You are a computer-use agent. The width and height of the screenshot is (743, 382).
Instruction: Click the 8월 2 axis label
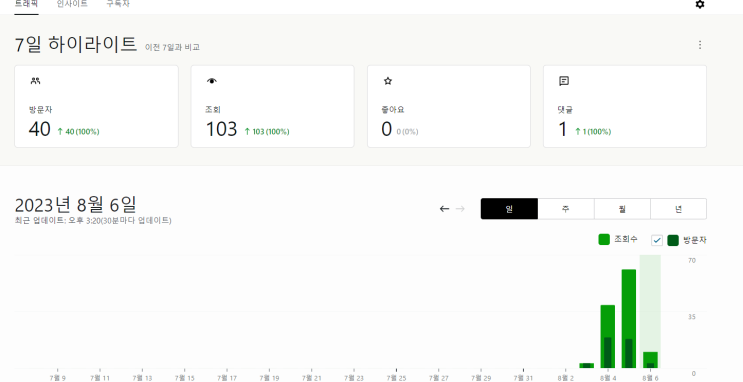pyautogui.click(x=566, y=378)
